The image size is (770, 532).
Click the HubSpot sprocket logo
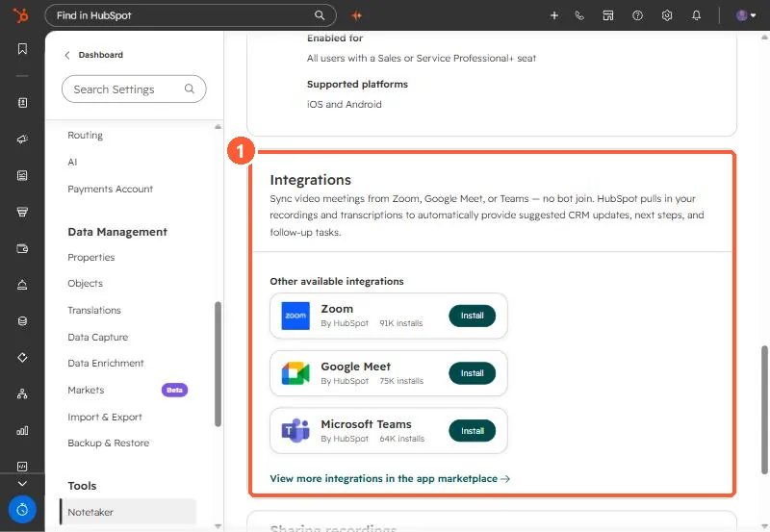click(20, 15)
